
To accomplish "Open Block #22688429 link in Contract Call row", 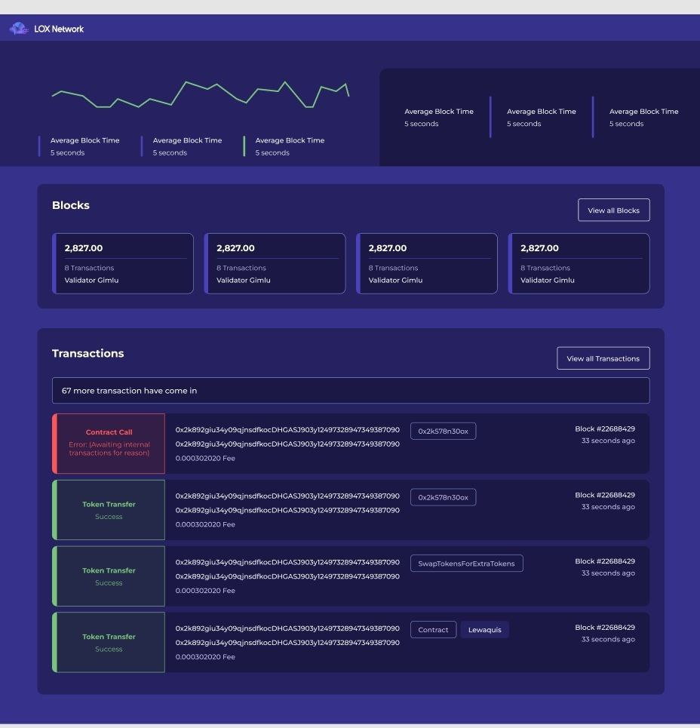I will [604, 429].
